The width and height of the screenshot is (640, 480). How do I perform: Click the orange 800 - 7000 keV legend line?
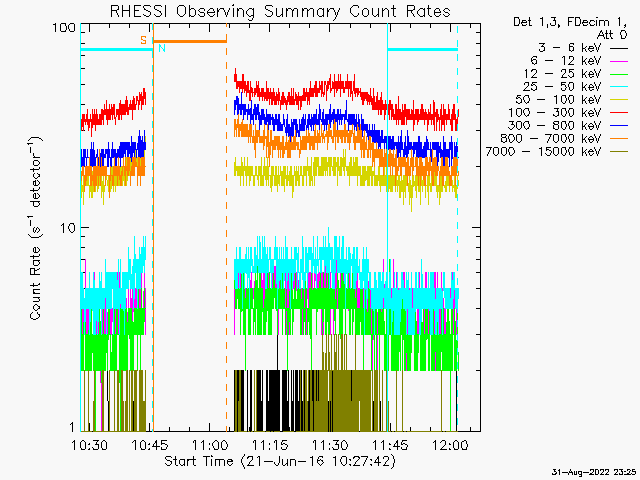pos(619,140)
